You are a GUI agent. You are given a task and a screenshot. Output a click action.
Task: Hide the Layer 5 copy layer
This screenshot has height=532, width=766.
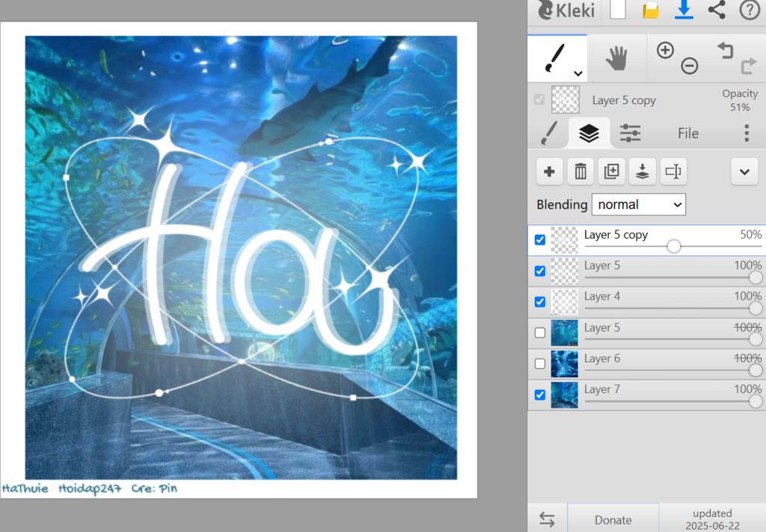540,240
